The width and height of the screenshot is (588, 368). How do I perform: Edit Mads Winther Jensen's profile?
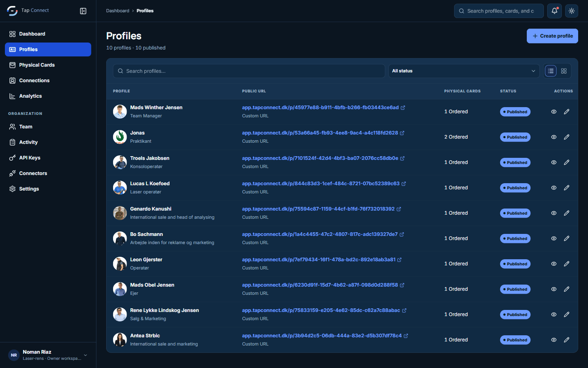(567, 112)
